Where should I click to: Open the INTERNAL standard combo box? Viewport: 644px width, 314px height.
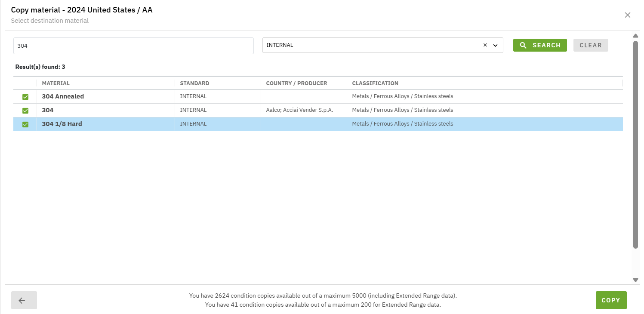[370, 45]
